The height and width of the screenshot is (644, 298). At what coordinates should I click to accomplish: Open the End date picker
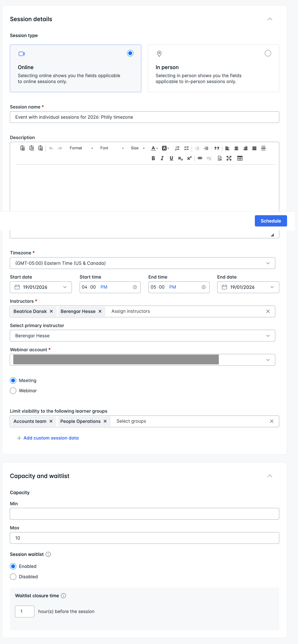[x=248, y=287]
